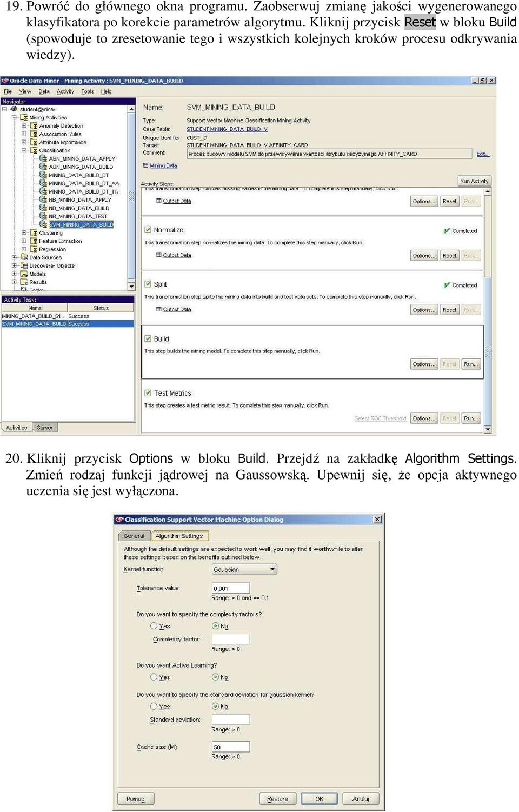Click Options in the Build step
This screenshot has height=812, width=519.
(423, 364)
